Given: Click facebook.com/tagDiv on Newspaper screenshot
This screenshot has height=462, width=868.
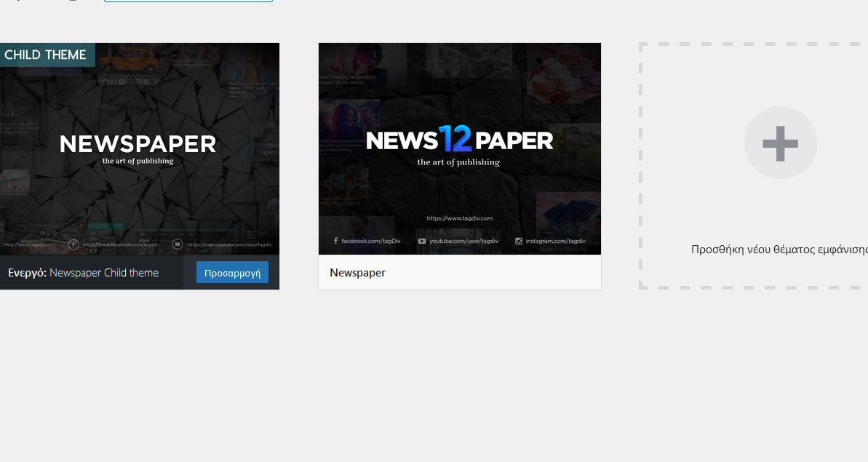Looking at the screenshot, I should pos(367,242).
